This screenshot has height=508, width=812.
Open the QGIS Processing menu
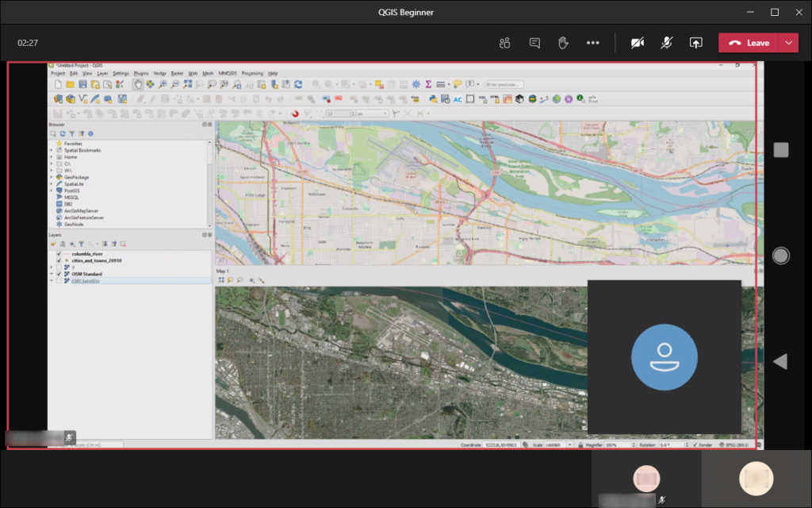[252, 74]
